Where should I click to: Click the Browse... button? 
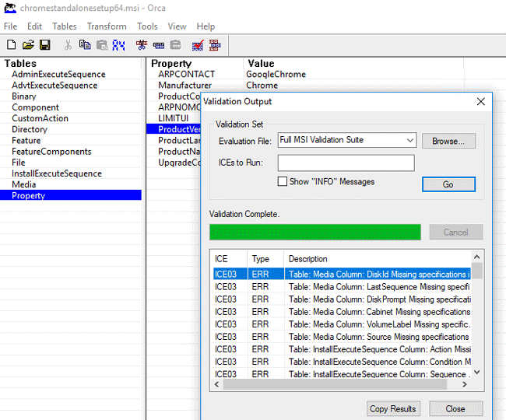(448, 141)
